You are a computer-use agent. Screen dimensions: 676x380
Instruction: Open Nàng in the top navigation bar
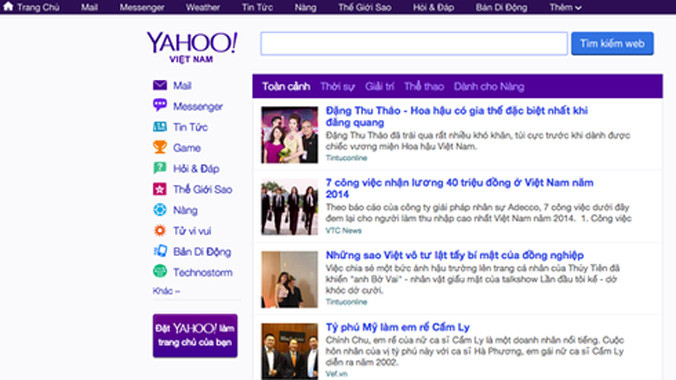click(x=305, y=7)
